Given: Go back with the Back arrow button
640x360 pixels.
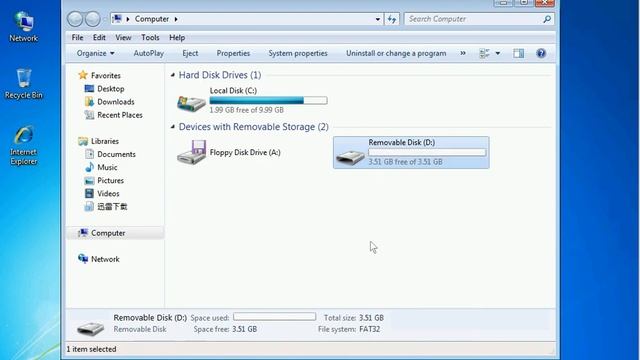Looking at the screenshot, I should coord(75,19).
